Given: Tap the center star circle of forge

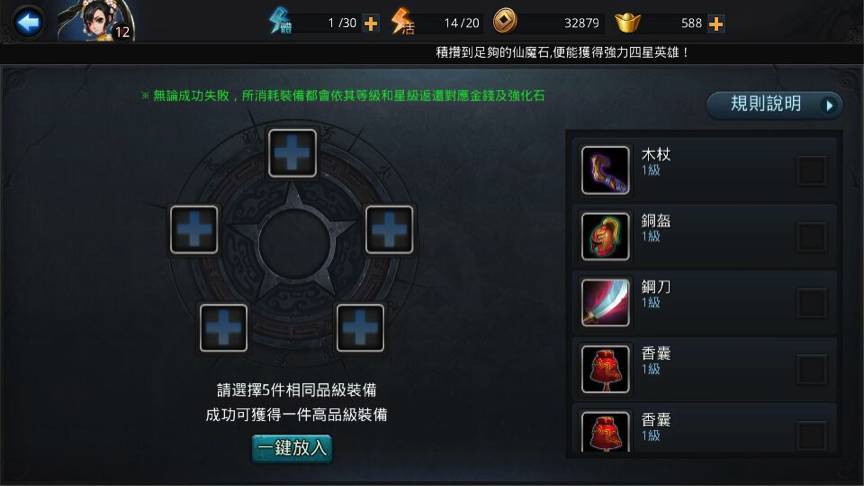Looking at the screenshot, I should click(294, 242).
